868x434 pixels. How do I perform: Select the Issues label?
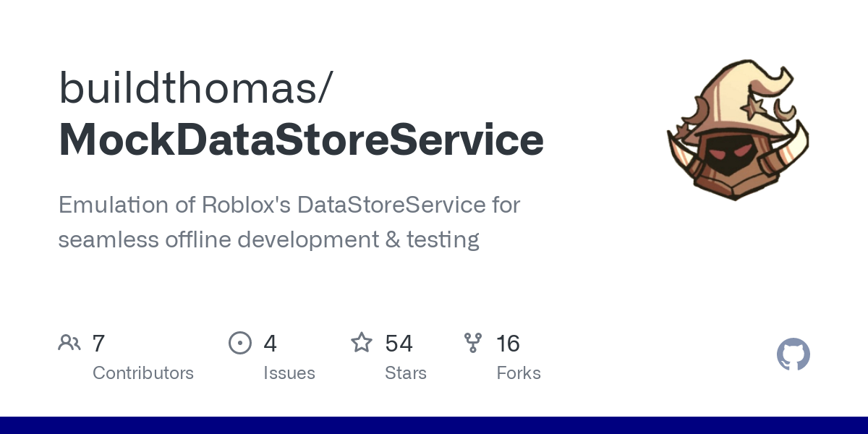pyautogui.click(x=289, y=373)
